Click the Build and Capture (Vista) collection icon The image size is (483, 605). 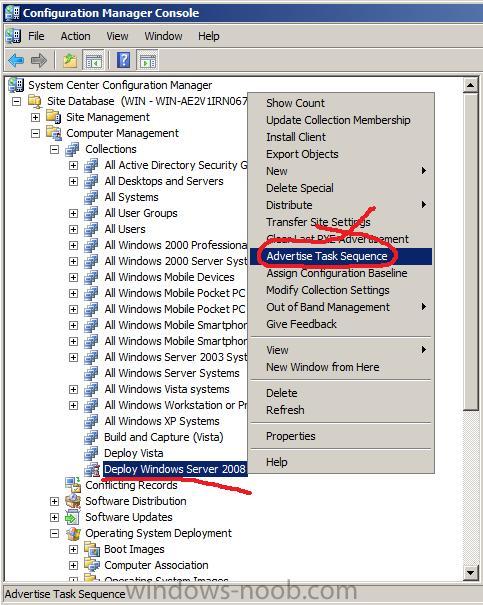[x=91, y=437]
